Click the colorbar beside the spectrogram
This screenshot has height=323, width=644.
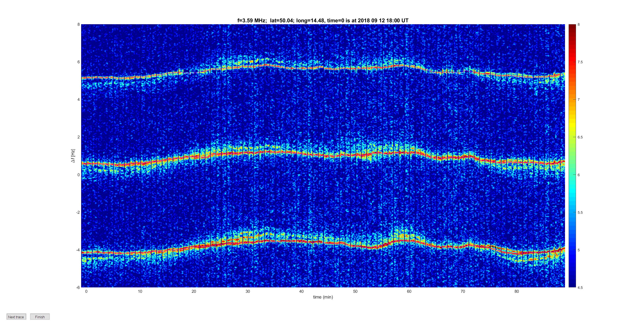point(572,156)
